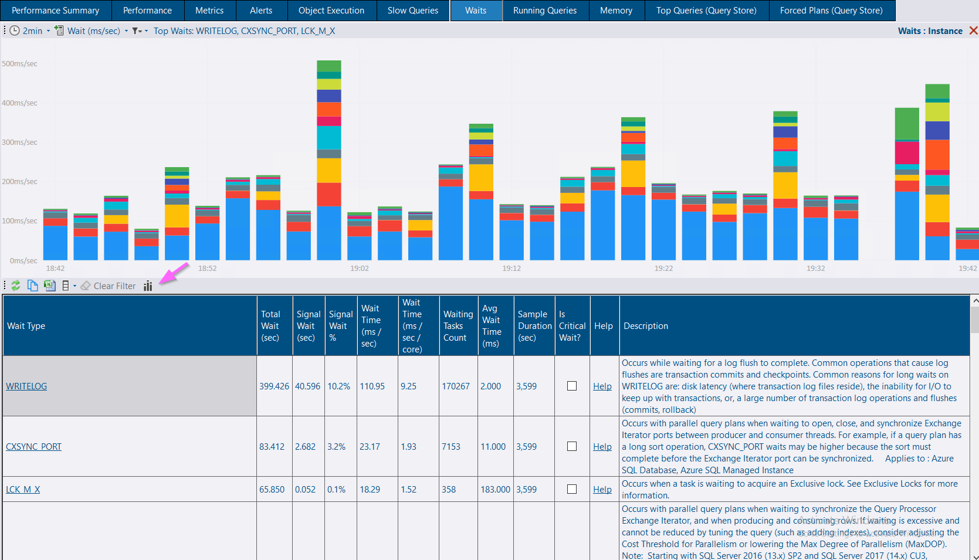
Task: Export grid data with the Excel icon
Action: tap(50, 286)
